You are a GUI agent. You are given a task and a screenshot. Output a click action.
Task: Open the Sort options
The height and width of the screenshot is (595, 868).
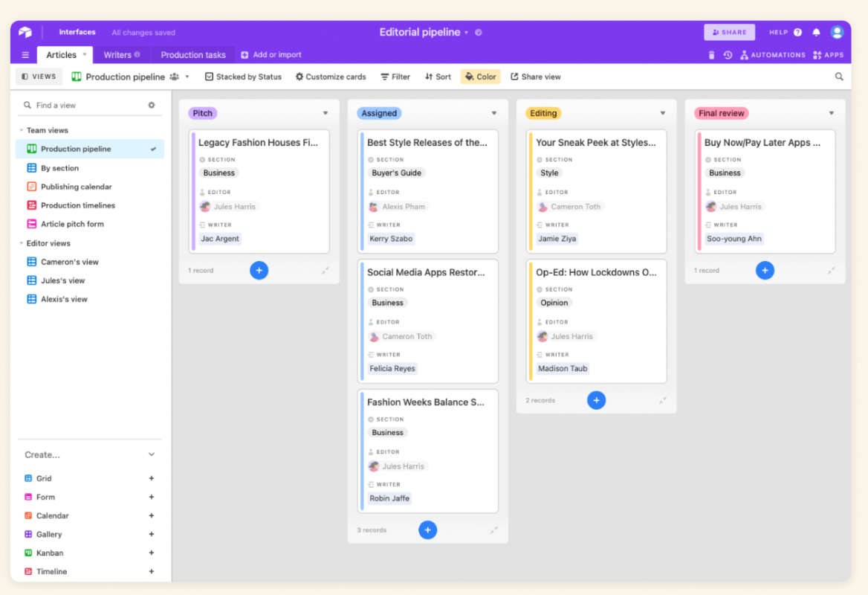pyautogui.click(x=438, y=77)
